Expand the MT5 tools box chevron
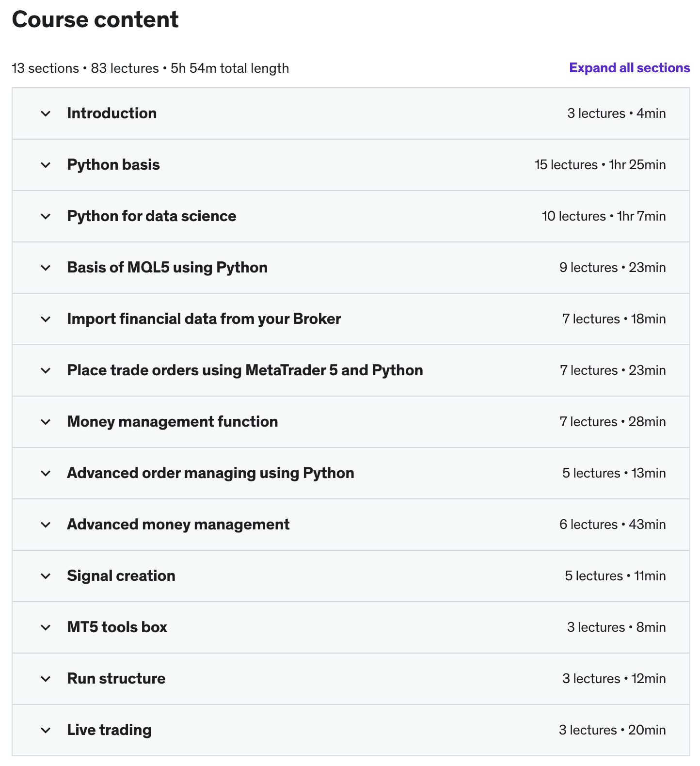This screenshot has width=700, height=766. coord(46,628)
